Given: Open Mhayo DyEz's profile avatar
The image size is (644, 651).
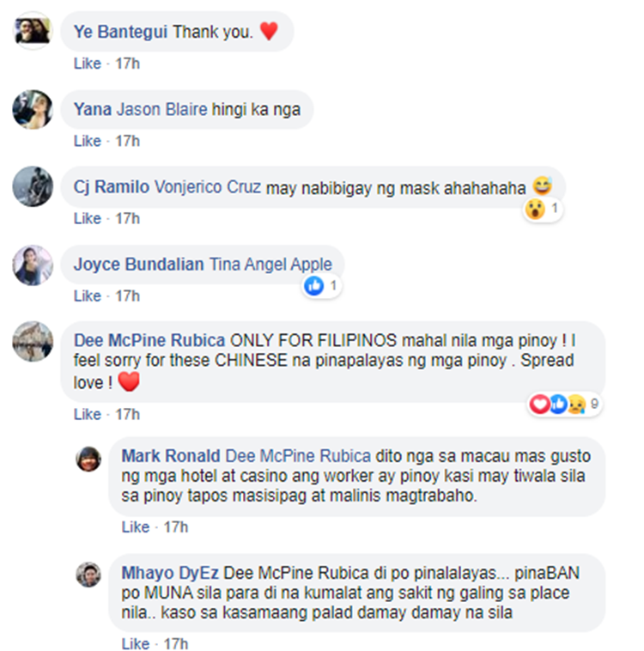Looking at the screenshot, I should [88, 575].
